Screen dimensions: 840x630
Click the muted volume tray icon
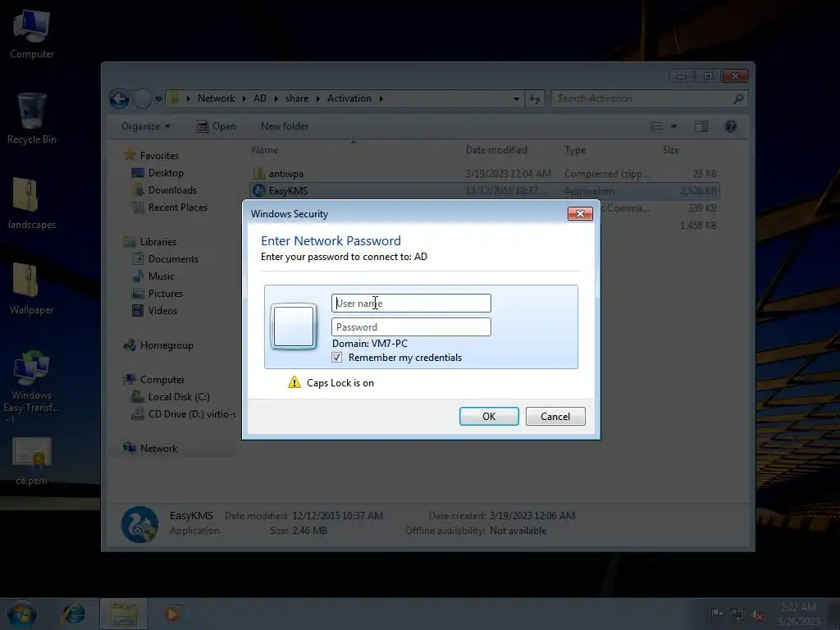point(757,614)
